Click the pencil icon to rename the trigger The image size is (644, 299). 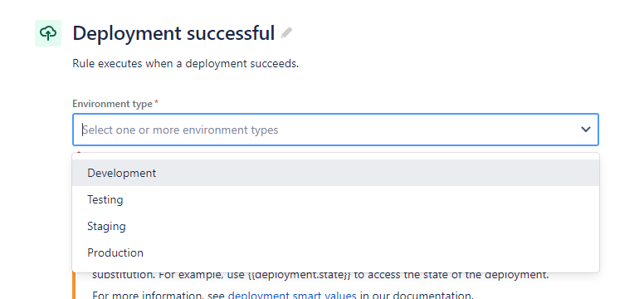[x=286, y=33]
